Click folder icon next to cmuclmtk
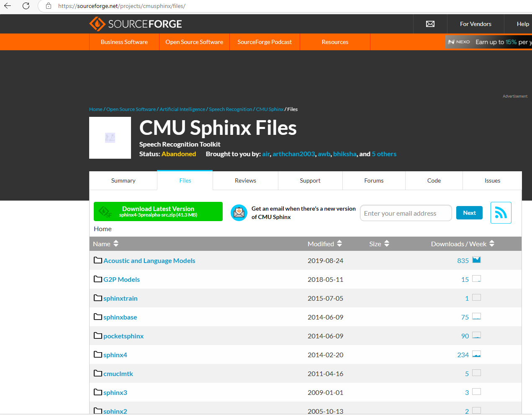This screenshot has height=415, width=532. 98,373
